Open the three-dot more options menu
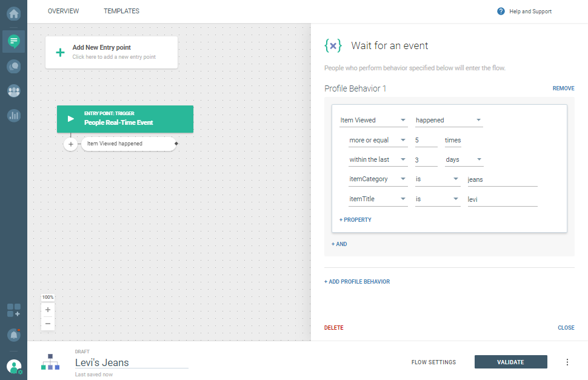 (567, 362)
